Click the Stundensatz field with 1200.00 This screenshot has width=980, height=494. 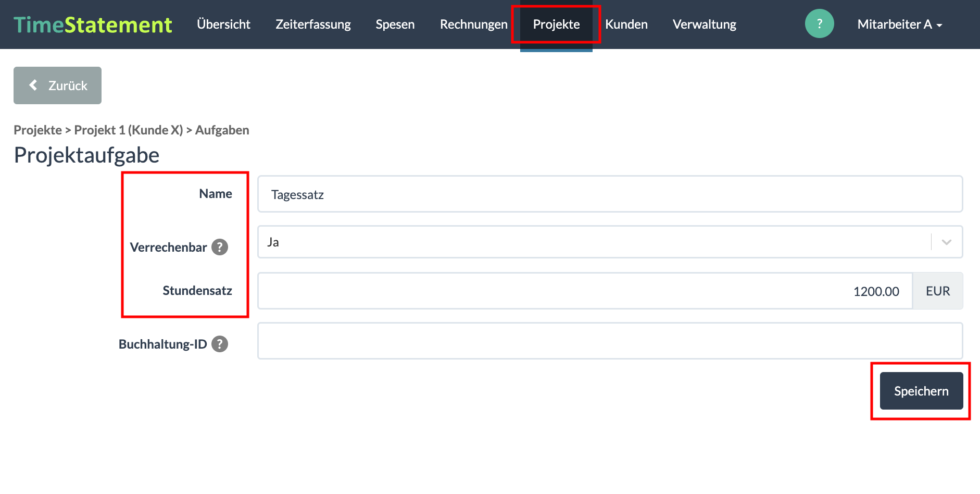click(x=585, y=291)
